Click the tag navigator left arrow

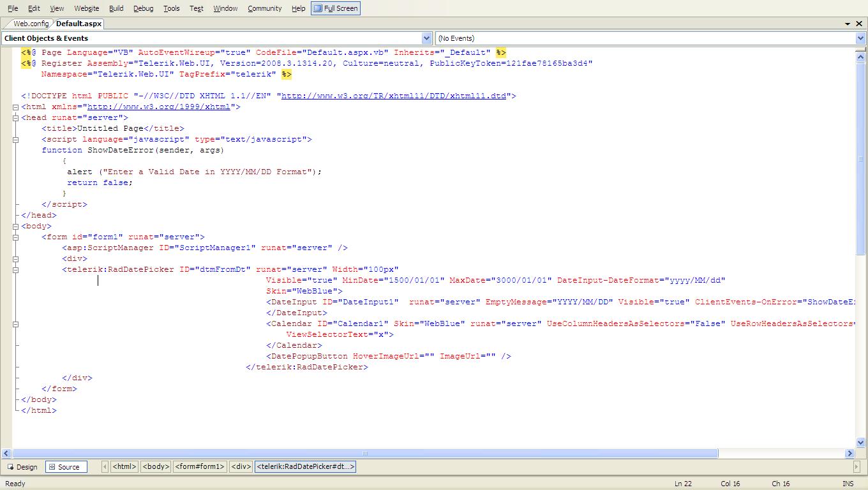click(105, 467)
